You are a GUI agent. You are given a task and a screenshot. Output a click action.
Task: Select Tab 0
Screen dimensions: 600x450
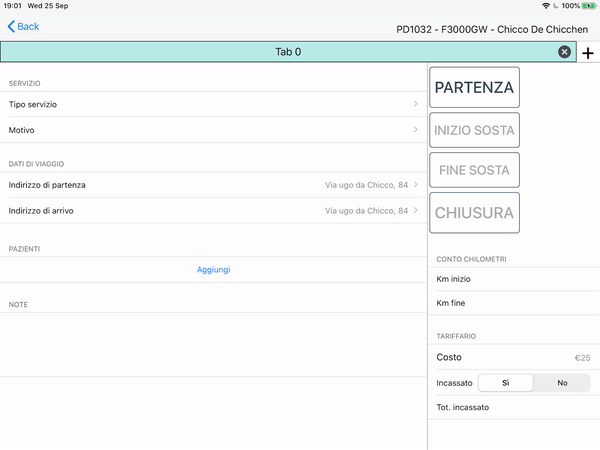coord(288,52)
